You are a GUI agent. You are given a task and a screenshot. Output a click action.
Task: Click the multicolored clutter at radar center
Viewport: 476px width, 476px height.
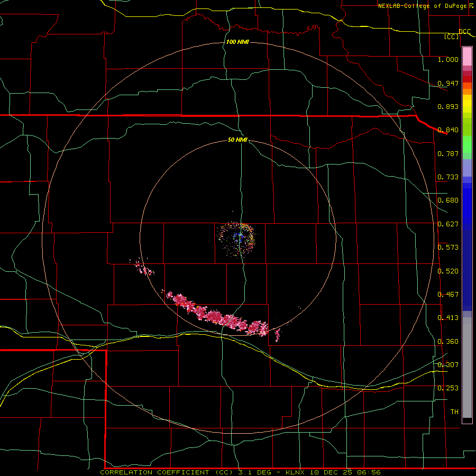pos(236,239)
